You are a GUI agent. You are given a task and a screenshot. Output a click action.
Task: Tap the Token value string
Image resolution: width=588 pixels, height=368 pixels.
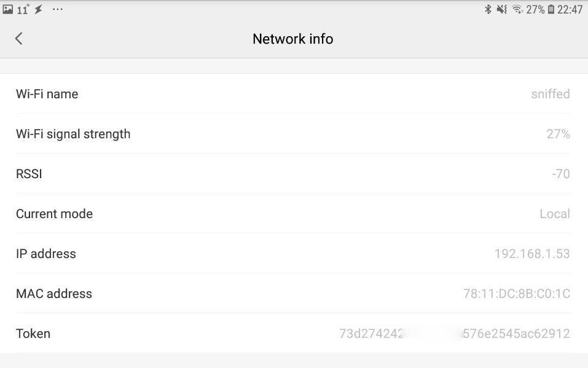click(455, 334)
